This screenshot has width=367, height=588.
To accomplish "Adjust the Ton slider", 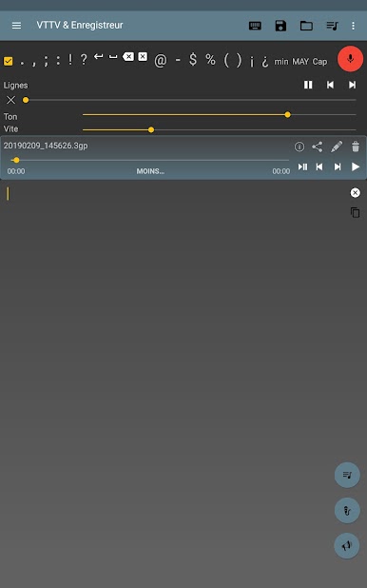I will pos(219,115).
